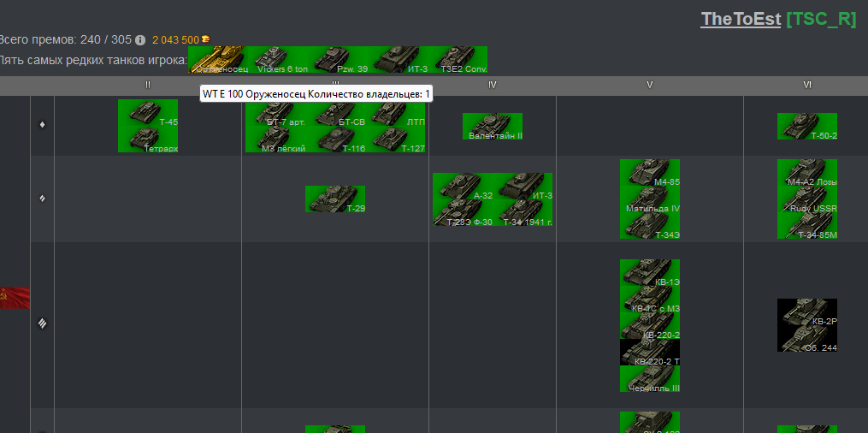Open the Т-45 tank tile
Viewport: 868px width, 433px height.
pos(148,113)
